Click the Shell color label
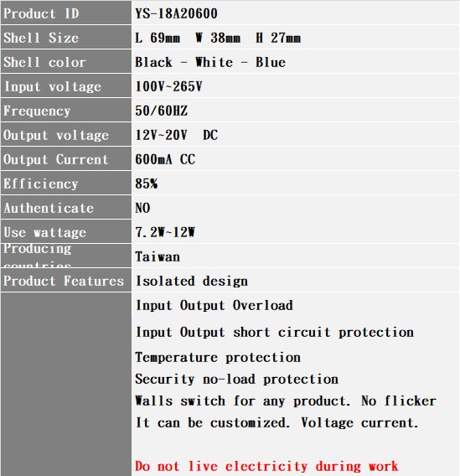This screenshot has width=460, height=476. click(44, 62)
